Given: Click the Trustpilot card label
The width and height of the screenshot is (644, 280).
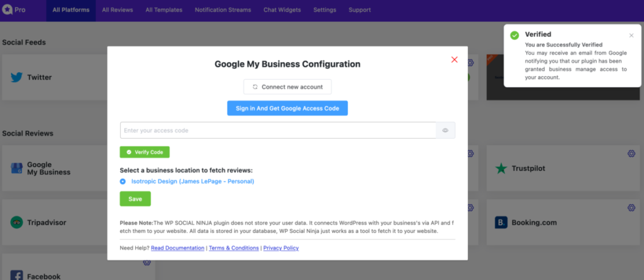Looking at the screenshot, I should coord(528,168).
